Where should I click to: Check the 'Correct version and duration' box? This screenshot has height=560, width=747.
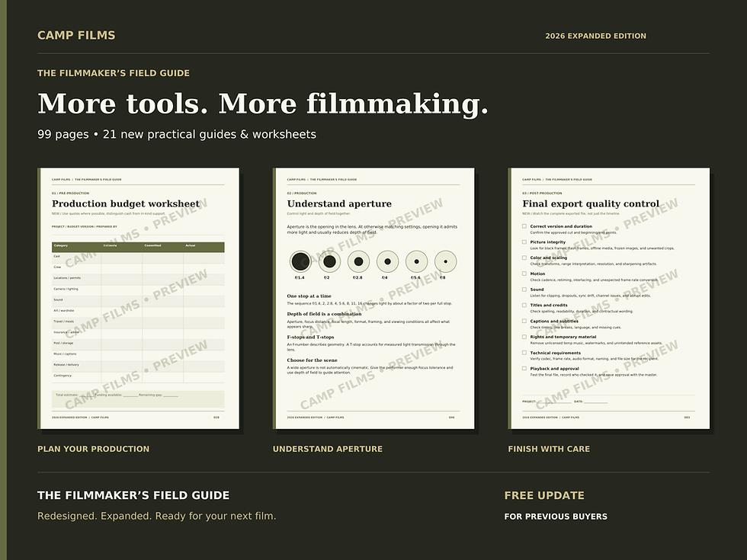point(524,227)
